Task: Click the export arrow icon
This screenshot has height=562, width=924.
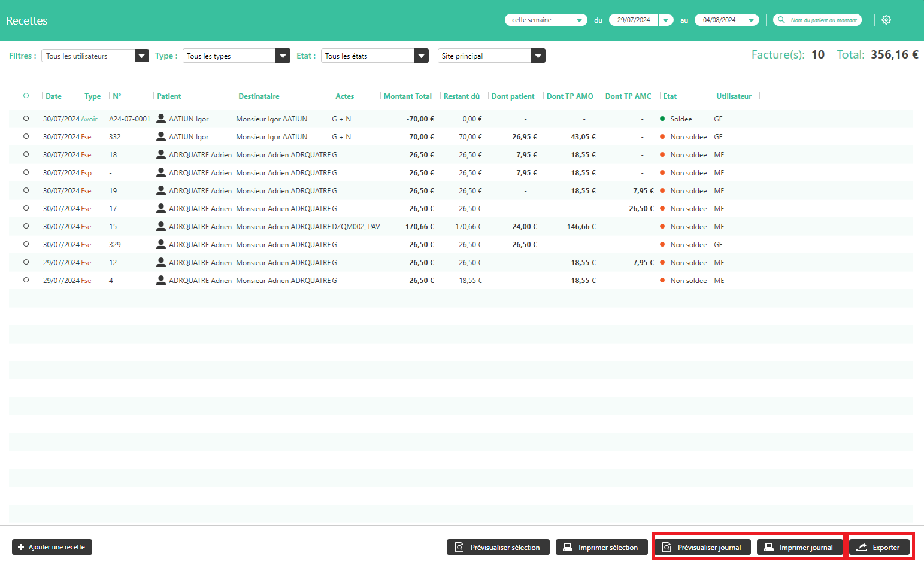Action: pyautogui.click(x=862, y=547)
